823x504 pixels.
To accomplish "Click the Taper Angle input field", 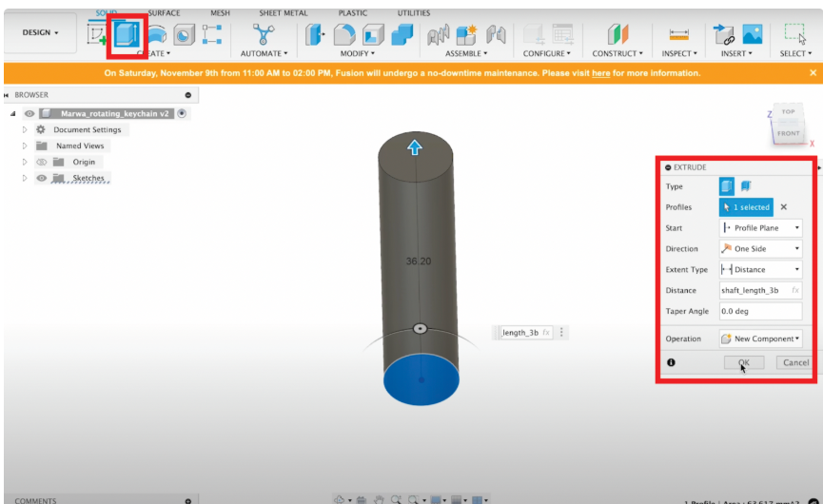I will tap(759, 312).
